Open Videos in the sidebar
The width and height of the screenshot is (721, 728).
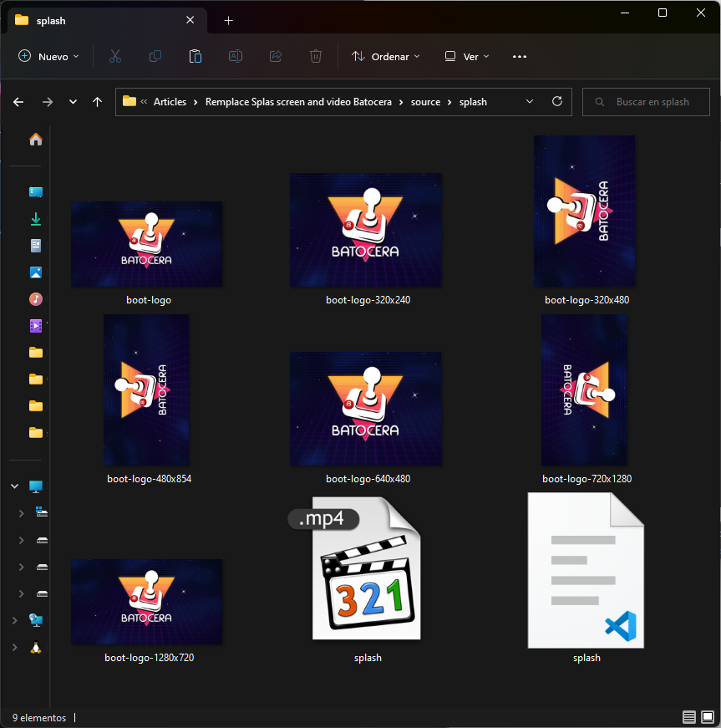tap(36, 326)
